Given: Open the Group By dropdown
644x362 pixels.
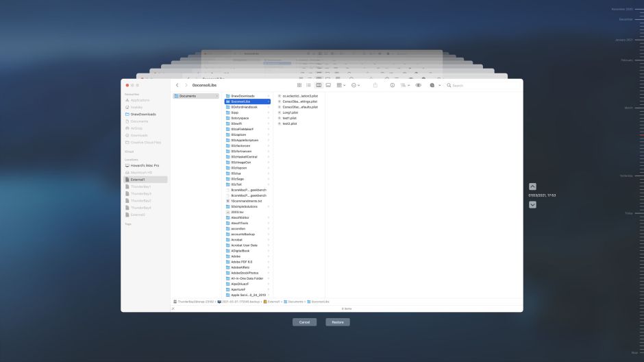Looking at the screenshot, I should (x=342, y=85).
